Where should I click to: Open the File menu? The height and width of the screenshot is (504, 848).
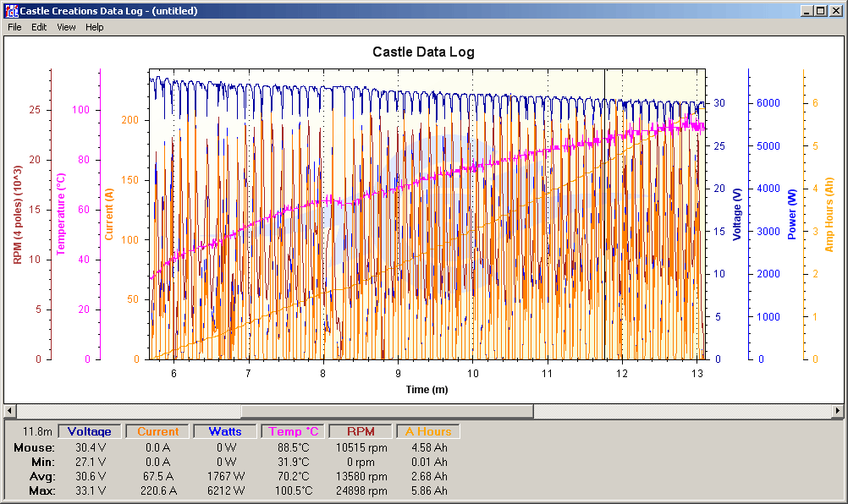[x=14, y=27]
